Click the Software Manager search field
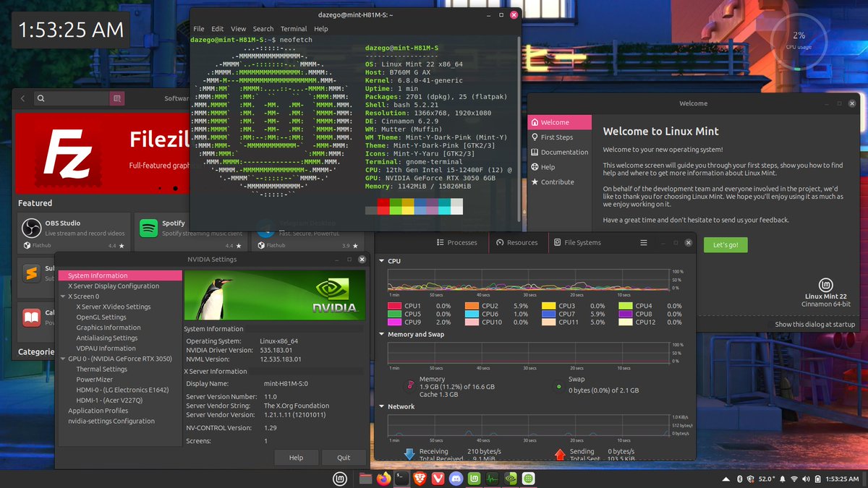Viewport: 868px width, 488px height. pos(72,98)
